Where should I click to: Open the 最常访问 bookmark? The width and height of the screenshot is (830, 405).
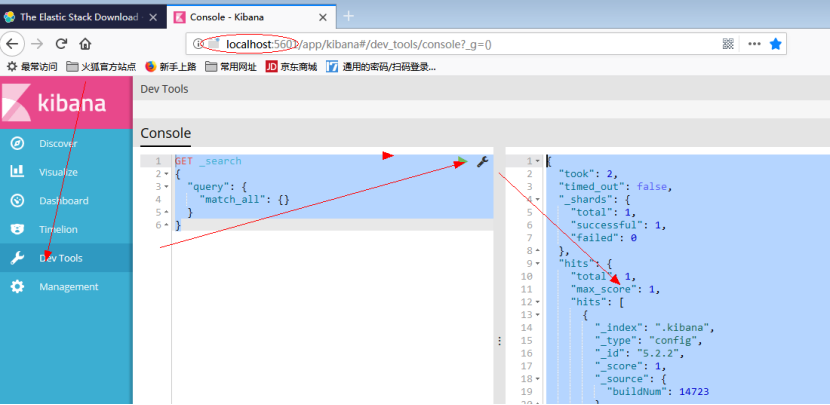coord(32,67)
